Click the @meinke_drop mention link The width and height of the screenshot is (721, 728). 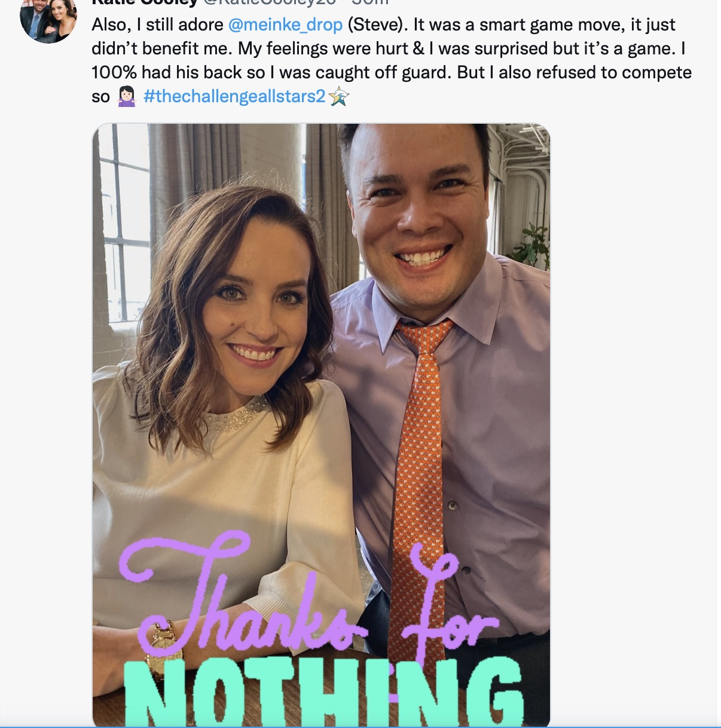285,25
